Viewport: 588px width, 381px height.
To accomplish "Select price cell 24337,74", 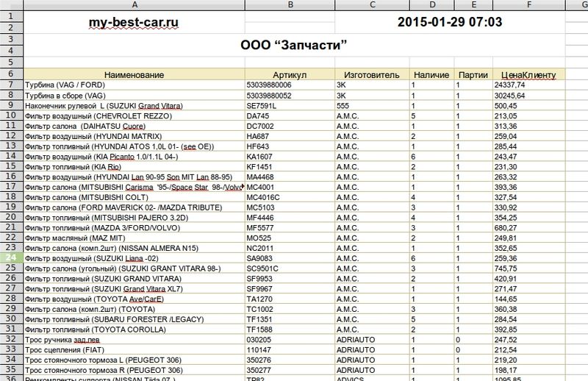I will (x=528, y=85).
